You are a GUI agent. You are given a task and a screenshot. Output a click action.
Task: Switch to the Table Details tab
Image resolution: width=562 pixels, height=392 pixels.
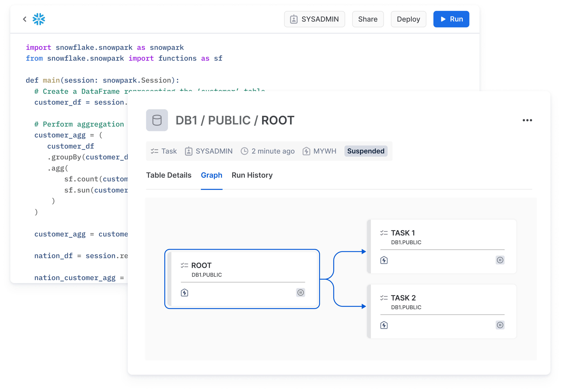(x=169, y=175)
